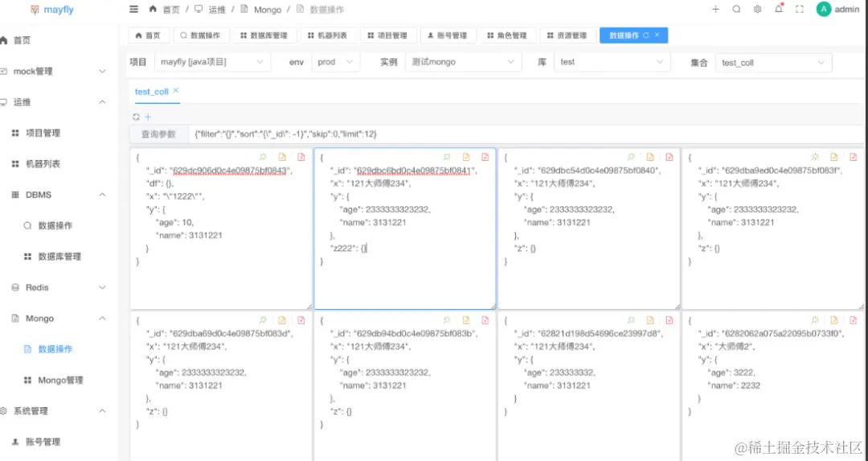Open the settings gear in header

coord(757,10)
